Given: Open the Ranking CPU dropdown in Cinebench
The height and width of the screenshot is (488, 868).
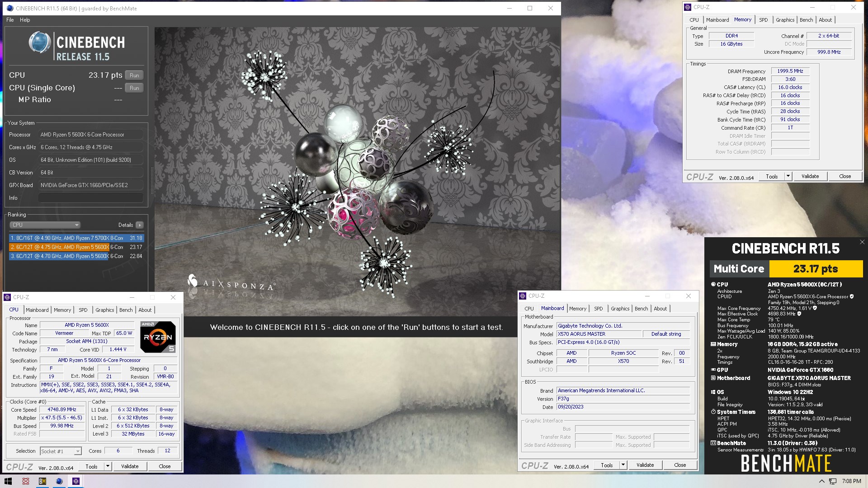Looking at the screenshot, I should click(45, 225).
